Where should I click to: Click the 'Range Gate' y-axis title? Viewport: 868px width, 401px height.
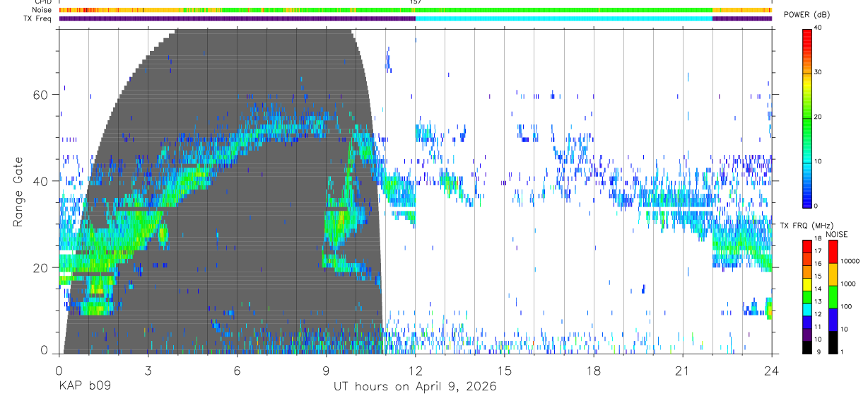pyautogui.click(x=18, y=192)
